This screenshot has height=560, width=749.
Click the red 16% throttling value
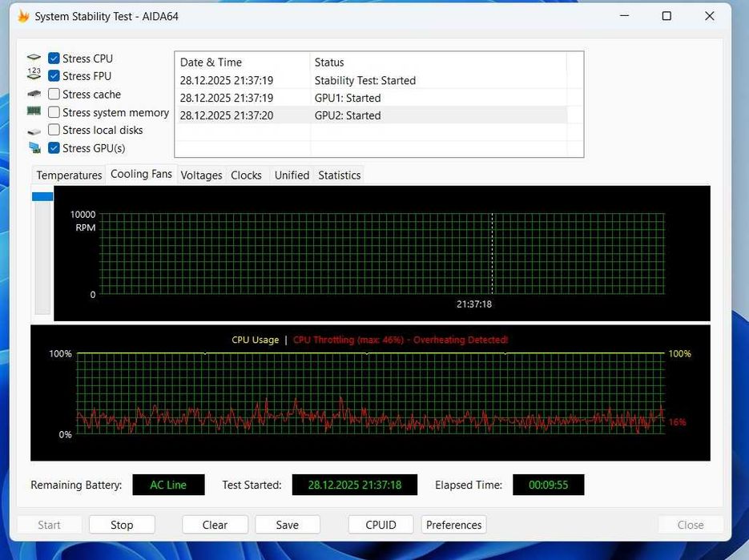678,422
